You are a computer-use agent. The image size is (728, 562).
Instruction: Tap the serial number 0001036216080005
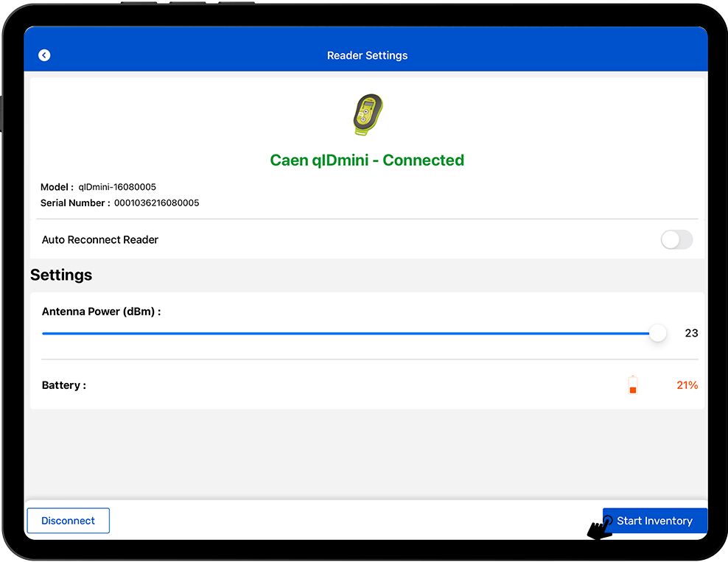156,203
